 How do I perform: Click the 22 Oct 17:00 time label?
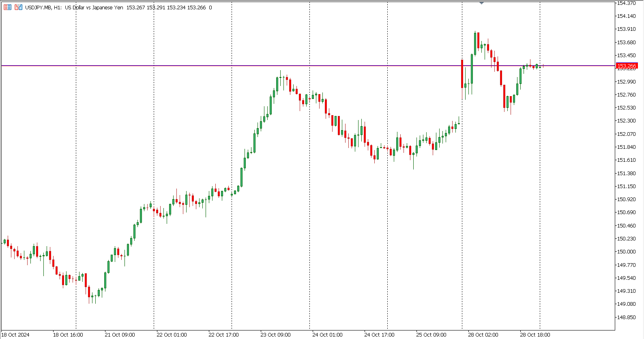pyautogui.click(x=224, y=335)
